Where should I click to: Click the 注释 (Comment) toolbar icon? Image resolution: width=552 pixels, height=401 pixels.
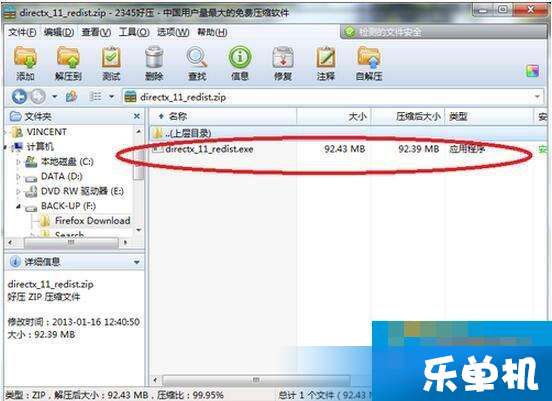click(x=326, y=63)
